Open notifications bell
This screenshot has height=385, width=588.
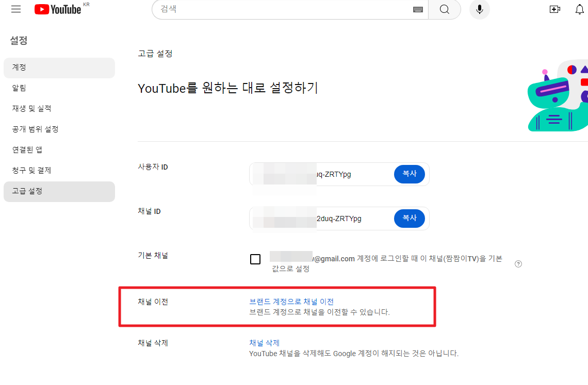579,9
